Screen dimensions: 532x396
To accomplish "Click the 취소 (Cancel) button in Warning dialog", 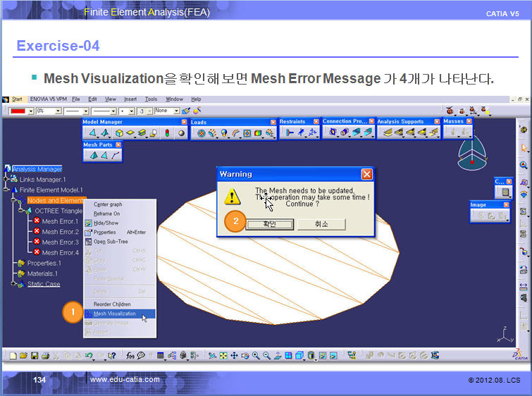I will pyautogui.click(x=321, y=224).
